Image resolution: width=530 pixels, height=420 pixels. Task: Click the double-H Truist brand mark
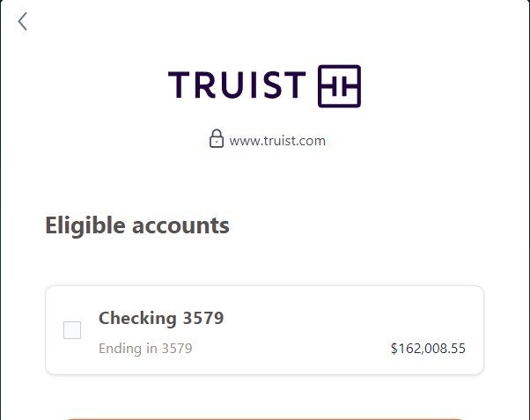point(339,86)
